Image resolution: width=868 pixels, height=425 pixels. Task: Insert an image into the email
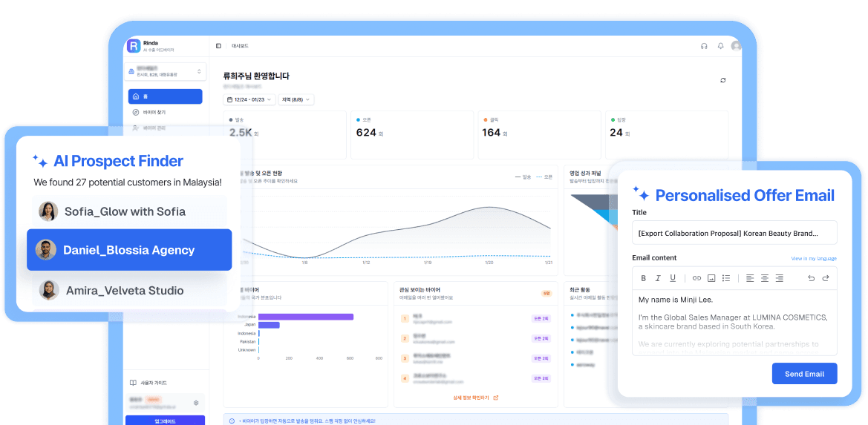pos(711,278)
